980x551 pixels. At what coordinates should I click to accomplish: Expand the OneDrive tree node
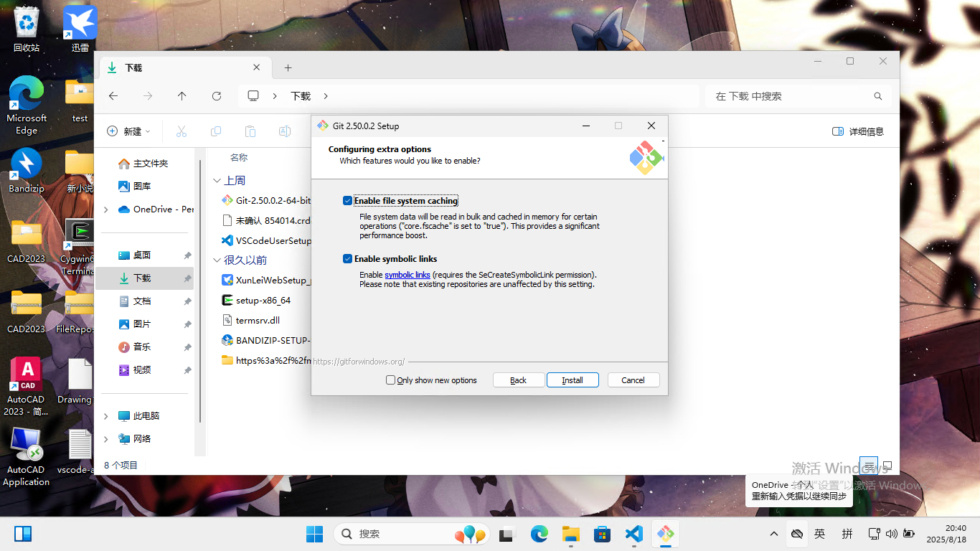(x=106, y=209)
